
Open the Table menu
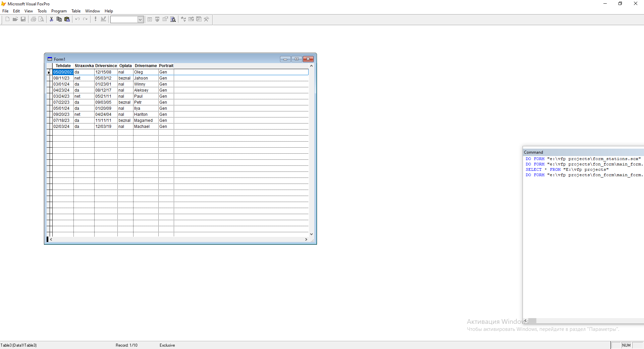point(76,11)
